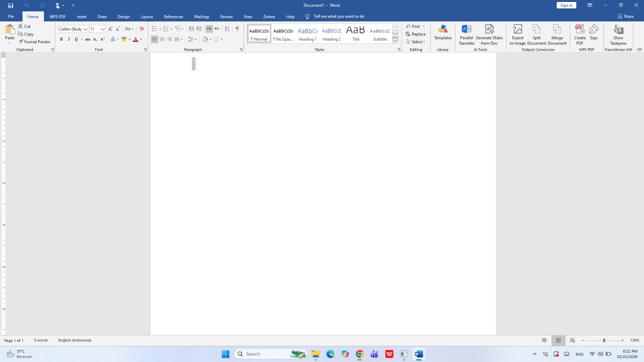Save the document with the save icon
Screen dimensions: 644x362
click(11, 6)
